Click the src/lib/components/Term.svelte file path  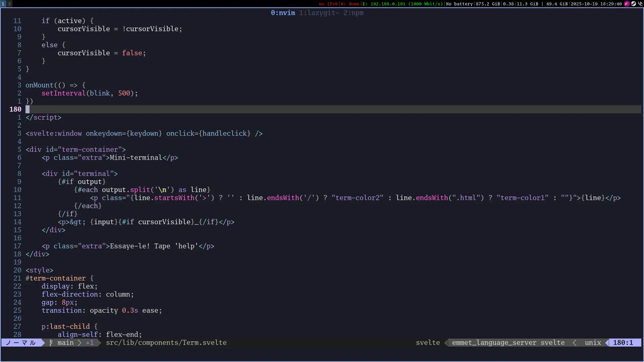tap(166, 343)
